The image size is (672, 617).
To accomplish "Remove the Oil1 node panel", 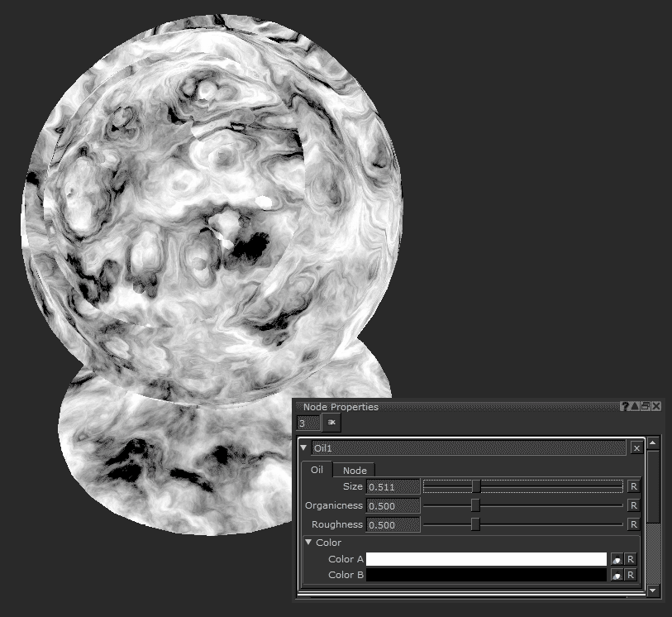I will click(x=636, y=447).
